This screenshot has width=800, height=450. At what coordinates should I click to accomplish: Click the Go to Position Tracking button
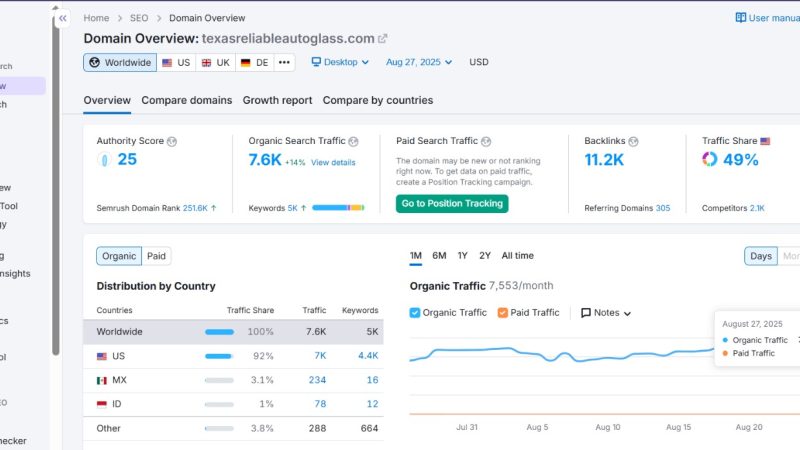(x=452, y=204)
